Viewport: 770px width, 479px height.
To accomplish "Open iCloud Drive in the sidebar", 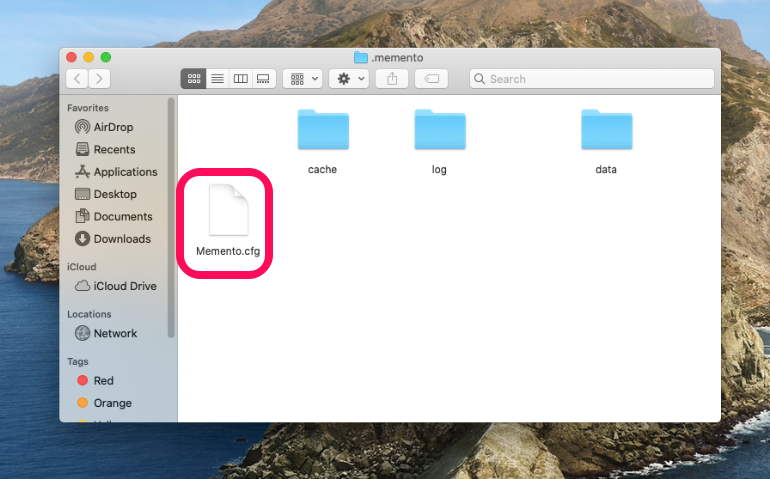I will [x=118, y=286].
